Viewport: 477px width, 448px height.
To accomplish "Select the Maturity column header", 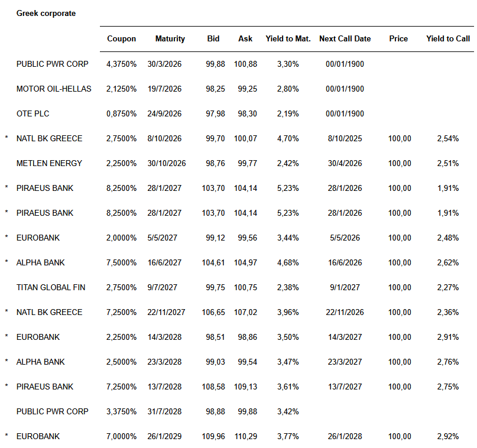I will click(170, 38).
